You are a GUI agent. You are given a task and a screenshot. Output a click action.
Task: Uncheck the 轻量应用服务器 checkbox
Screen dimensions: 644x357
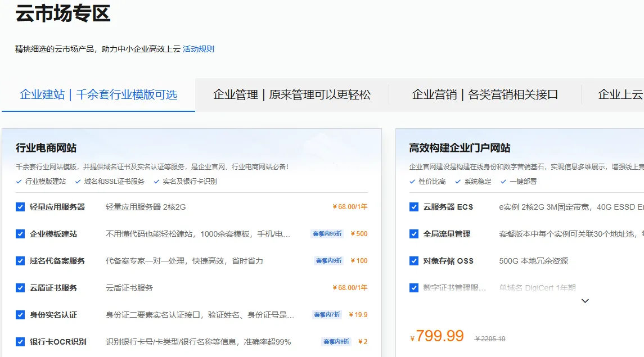(x=20, y=206)
